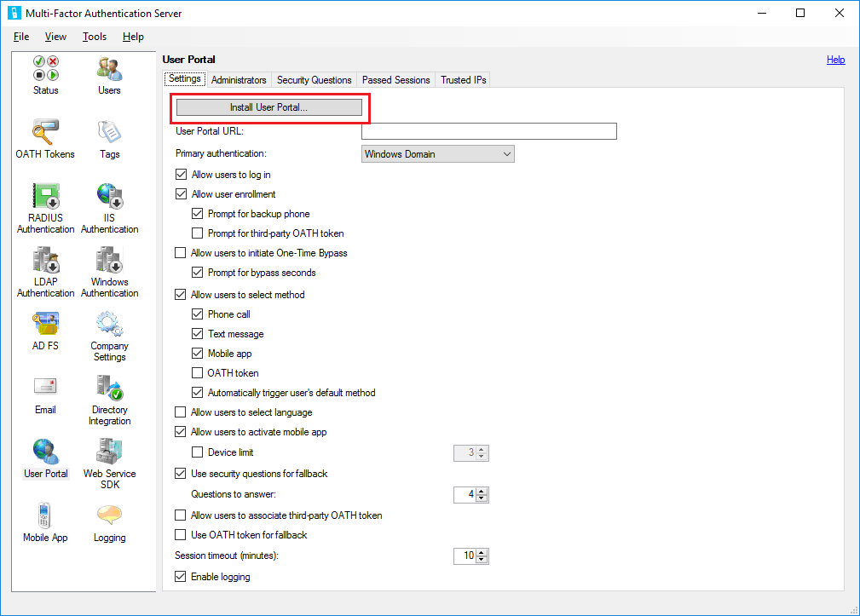Screen dimensions: 860x616
Task: Open the Help link
Action: click(x=835, y=59)
